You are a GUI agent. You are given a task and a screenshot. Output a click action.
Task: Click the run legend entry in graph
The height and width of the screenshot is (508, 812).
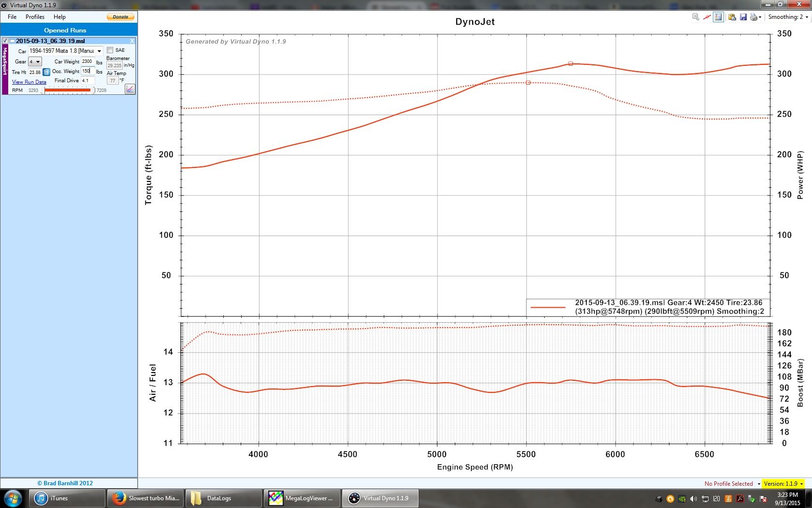coord(648,307)
